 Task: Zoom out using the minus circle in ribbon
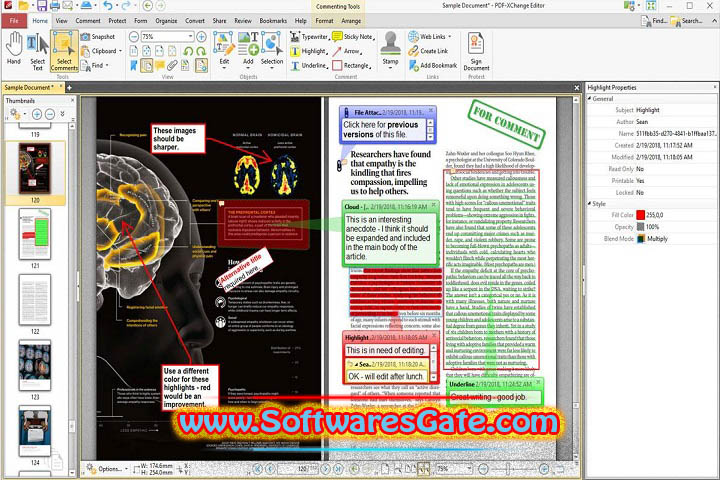[134, 37]
